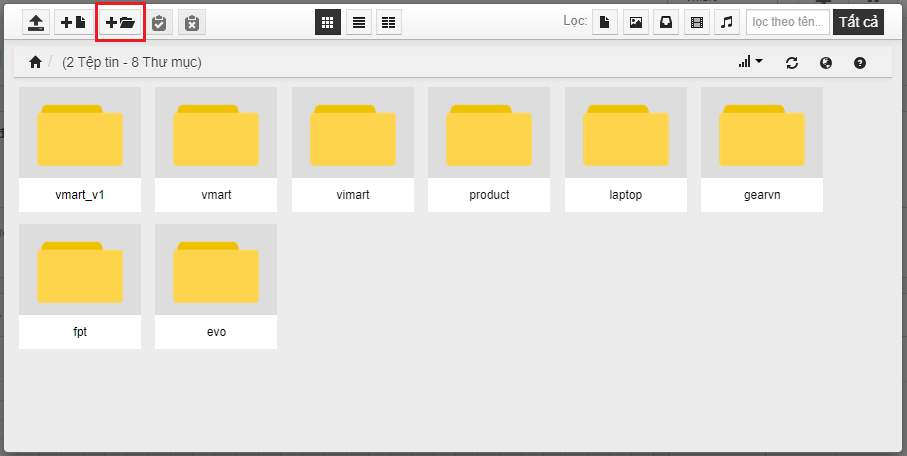Switch to columns list view

(x=389, y=23)
